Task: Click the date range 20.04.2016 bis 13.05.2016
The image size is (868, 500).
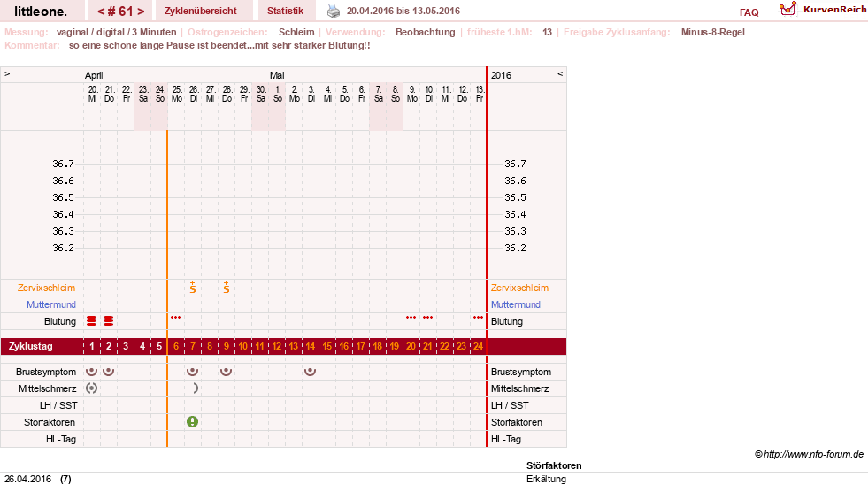Action: point(403,11)
